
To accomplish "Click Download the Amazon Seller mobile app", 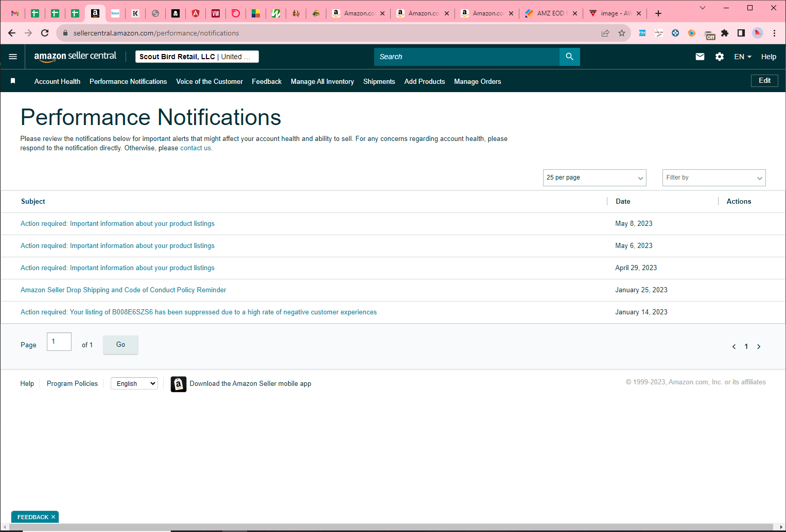I will [250, 384].
